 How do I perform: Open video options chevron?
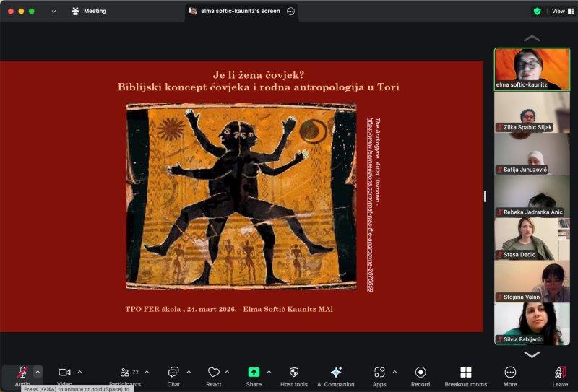(80, 372)
